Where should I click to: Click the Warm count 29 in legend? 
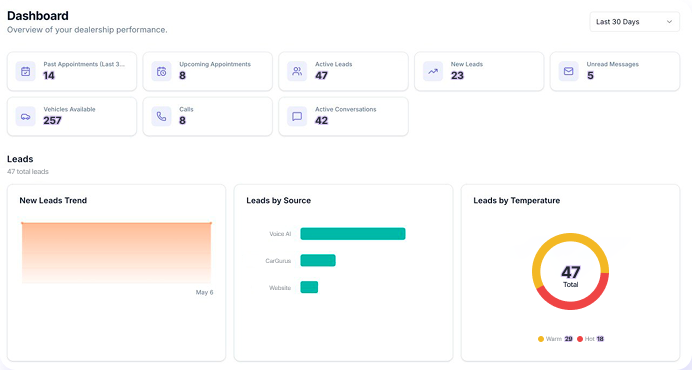coord(568,339)
